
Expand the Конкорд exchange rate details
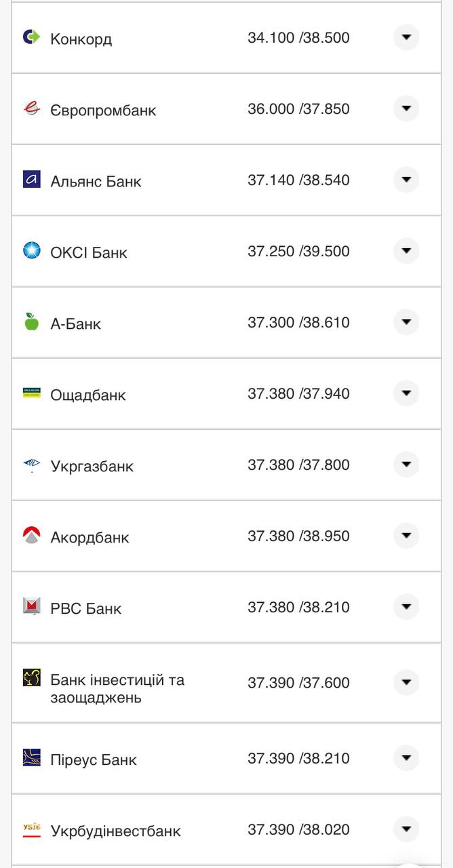tap(406, 37)
